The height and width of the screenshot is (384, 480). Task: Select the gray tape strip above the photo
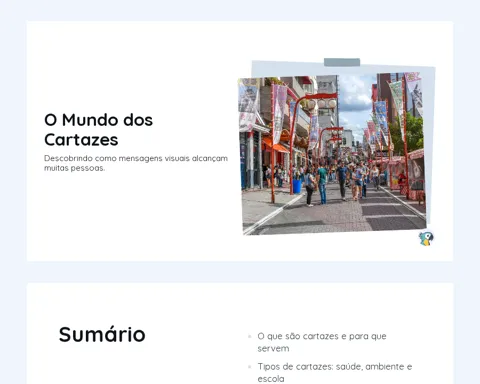(x=342, y=62)
